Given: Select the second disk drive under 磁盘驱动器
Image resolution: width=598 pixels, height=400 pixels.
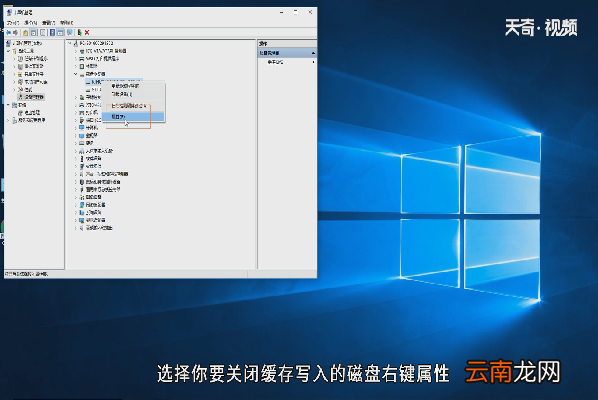Looking at the screenshot, I should coord(93,90).
